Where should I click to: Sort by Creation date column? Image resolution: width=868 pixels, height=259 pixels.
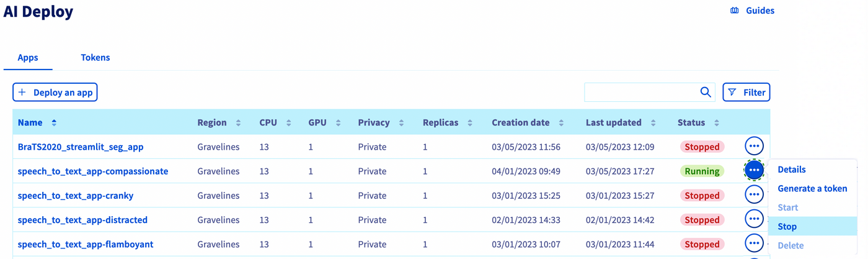tap(561, 123)
